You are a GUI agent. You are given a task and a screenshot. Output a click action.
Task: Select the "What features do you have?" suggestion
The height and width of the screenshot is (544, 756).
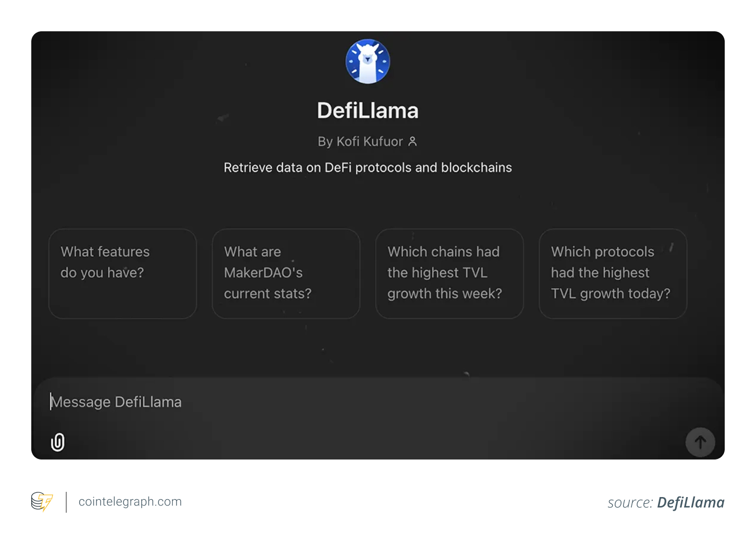pyautogui.click(x=123, y=273)
